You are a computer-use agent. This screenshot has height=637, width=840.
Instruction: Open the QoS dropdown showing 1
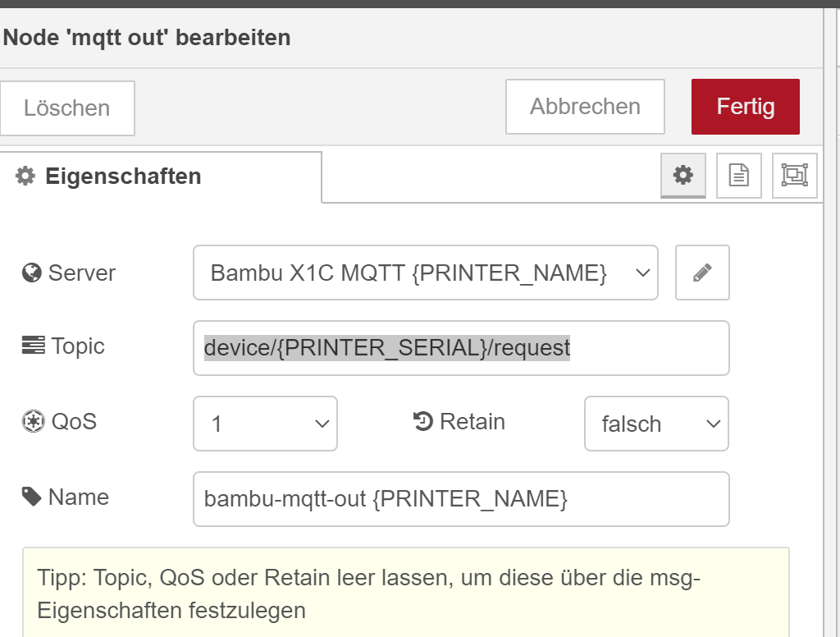tap(265, 424)
